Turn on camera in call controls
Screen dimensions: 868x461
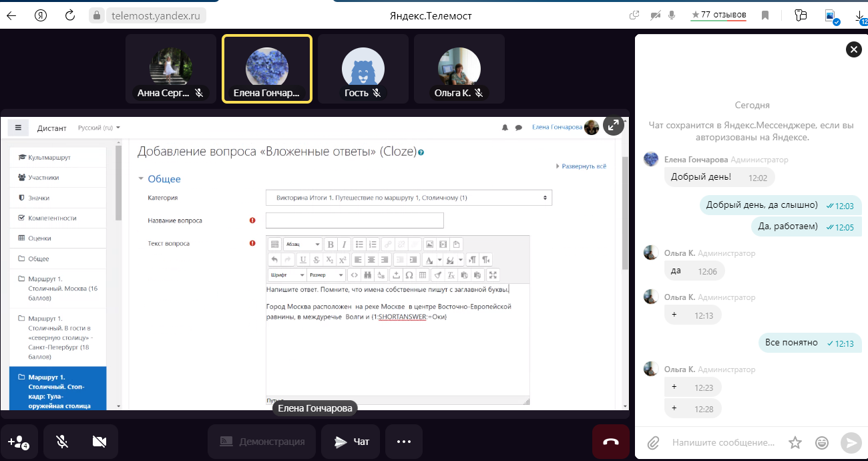(x=99, y=442)
